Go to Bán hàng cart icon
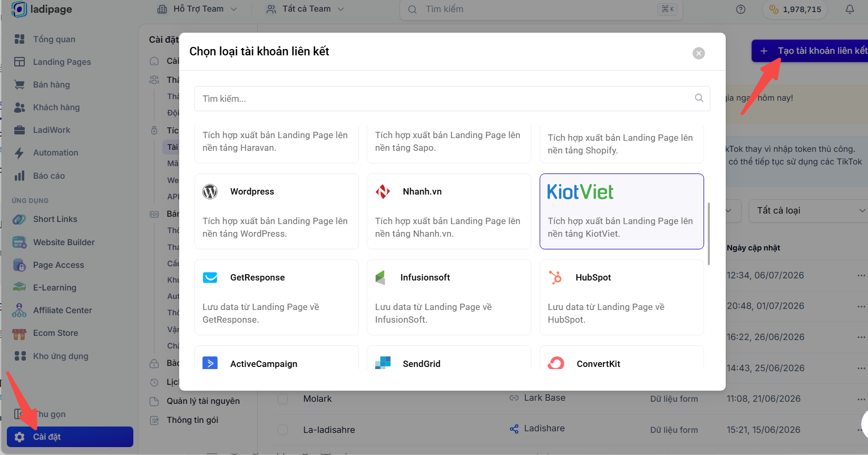 point(19,84)
